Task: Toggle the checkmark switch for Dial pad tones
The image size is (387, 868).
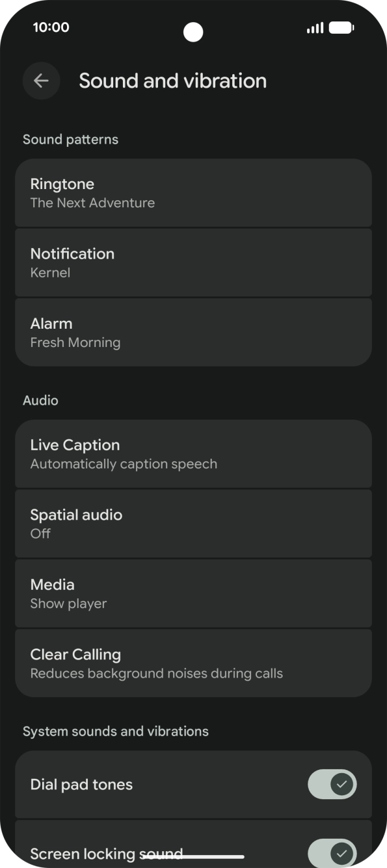Action: pyautogui.click(x=331, y=784)
